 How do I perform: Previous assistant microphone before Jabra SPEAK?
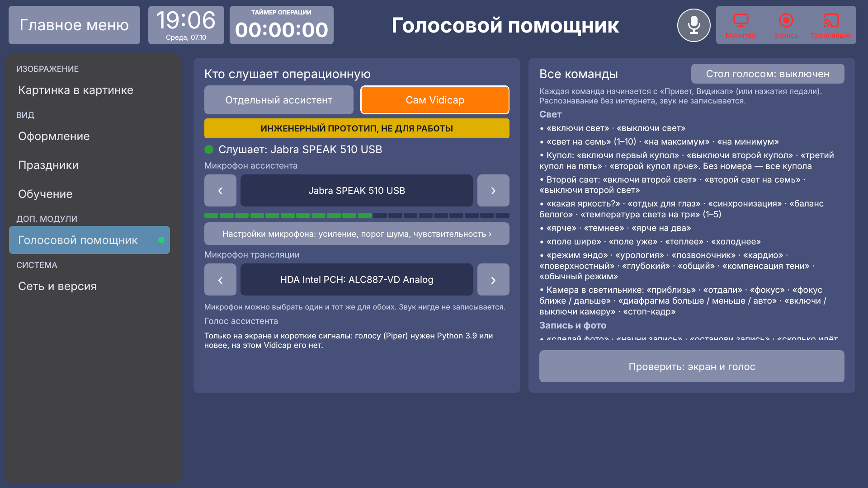click(220, 191)
